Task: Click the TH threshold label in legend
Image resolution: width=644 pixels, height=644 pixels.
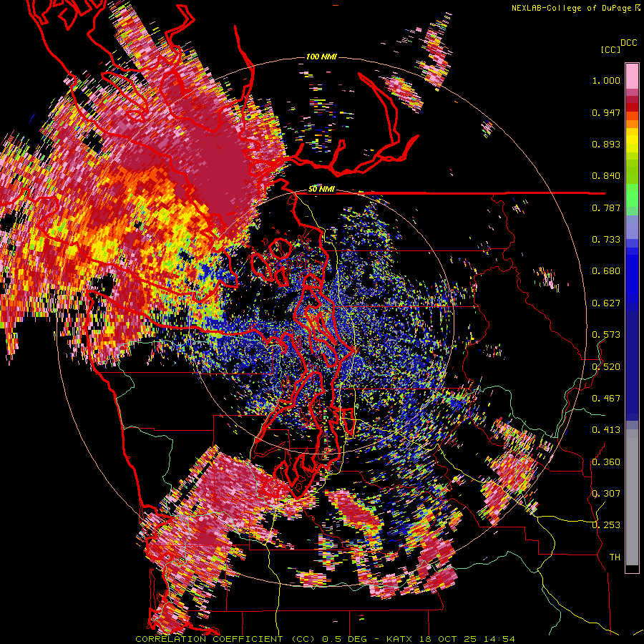Action: coord(615,557)
